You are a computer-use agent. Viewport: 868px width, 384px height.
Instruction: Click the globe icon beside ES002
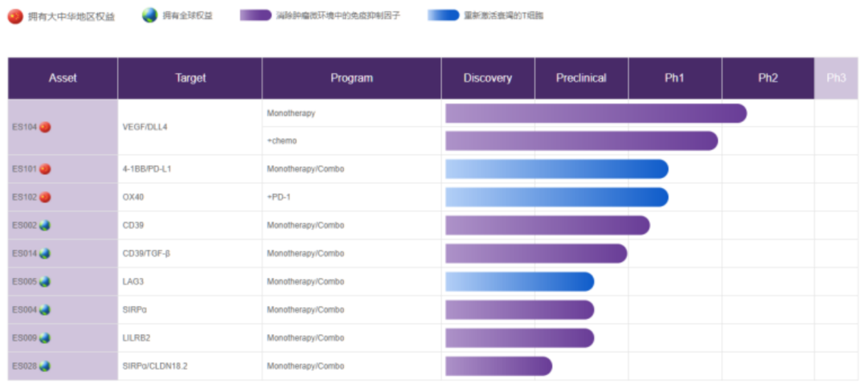pyautogui.click(x=45, y=226)
